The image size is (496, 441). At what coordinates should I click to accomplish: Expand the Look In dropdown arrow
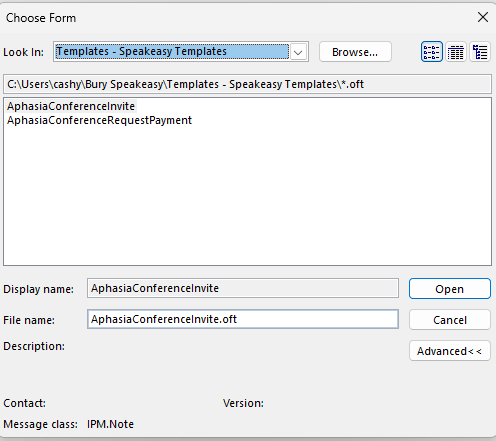point(298,52)
